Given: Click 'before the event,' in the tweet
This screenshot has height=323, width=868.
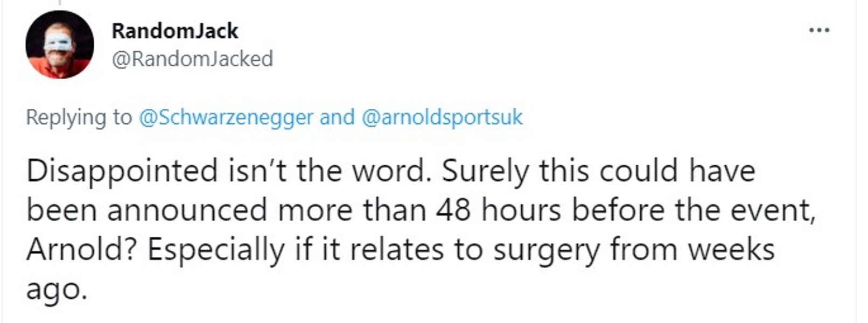Looking at the screenshot, I should pyautogui.click(x=694, y=210).
